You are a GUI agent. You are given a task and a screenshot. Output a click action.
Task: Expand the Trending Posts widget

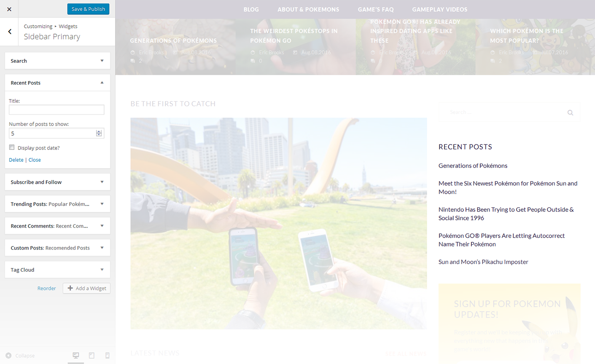tap(102, 204)
